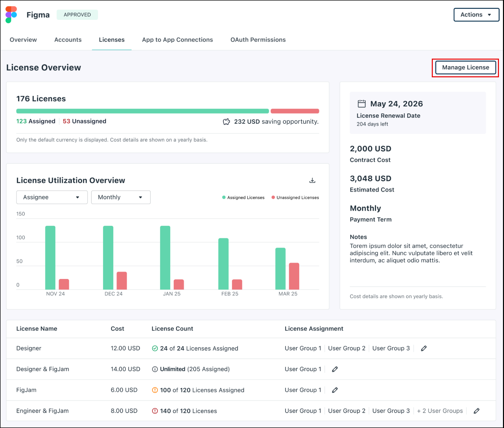This screenshot has height=428, width=504.
Task: Click the green checkmark on Designer license count
Action: click(x=155, y=348)
